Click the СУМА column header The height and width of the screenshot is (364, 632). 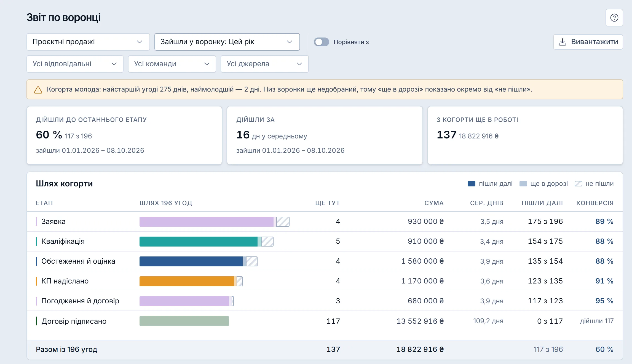[x=434, y=203]
